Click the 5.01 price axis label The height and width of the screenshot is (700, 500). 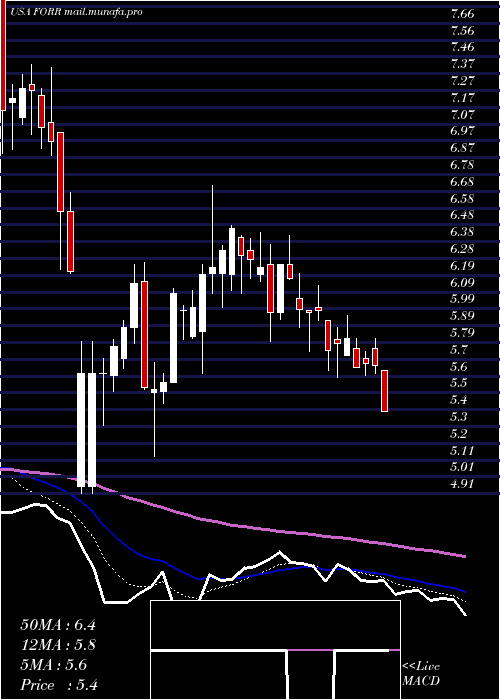462,467
